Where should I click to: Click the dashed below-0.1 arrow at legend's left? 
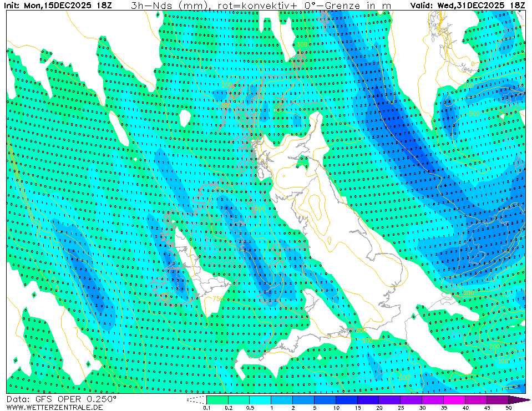tap(196, 399)
